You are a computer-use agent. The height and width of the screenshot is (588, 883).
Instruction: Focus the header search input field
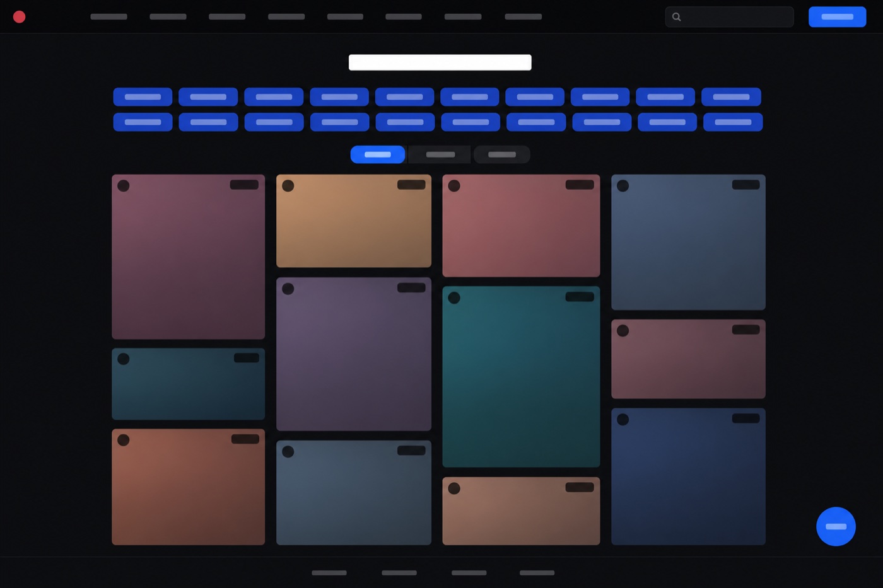point(729,17)
